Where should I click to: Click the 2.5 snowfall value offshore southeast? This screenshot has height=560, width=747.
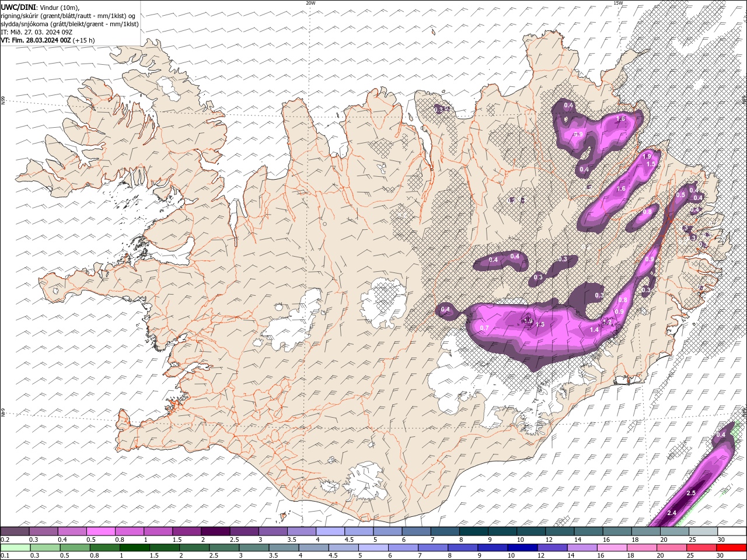point(691,493)
